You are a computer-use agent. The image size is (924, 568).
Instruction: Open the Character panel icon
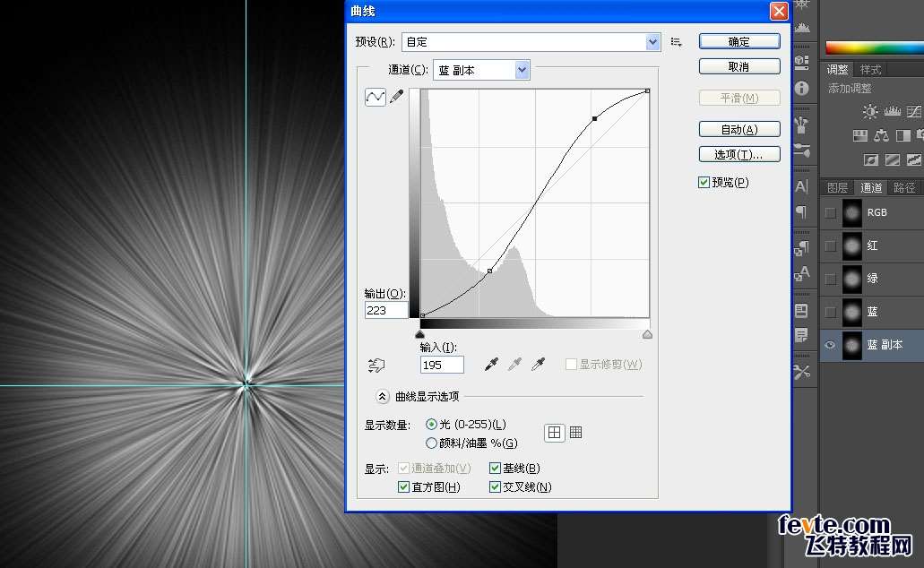pyautogui.click(x=802, y=186)
